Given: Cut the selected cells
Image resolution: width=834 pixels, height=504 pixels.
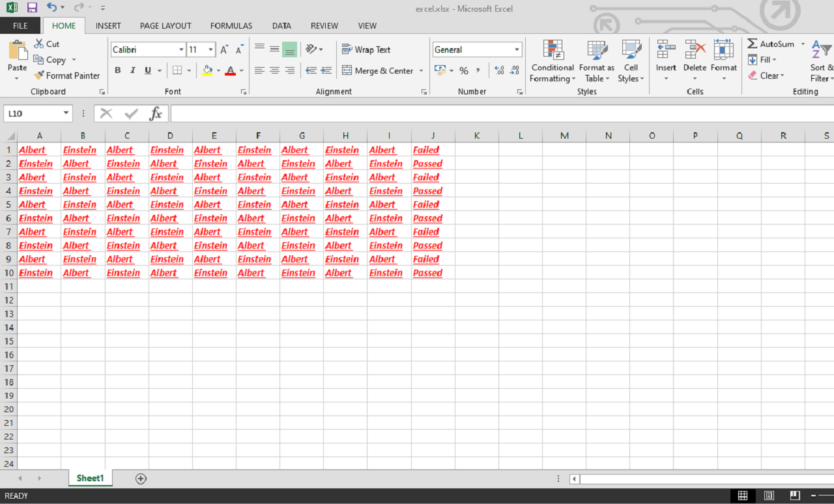Looking at the screenshot, I should [x=46, y=44].
